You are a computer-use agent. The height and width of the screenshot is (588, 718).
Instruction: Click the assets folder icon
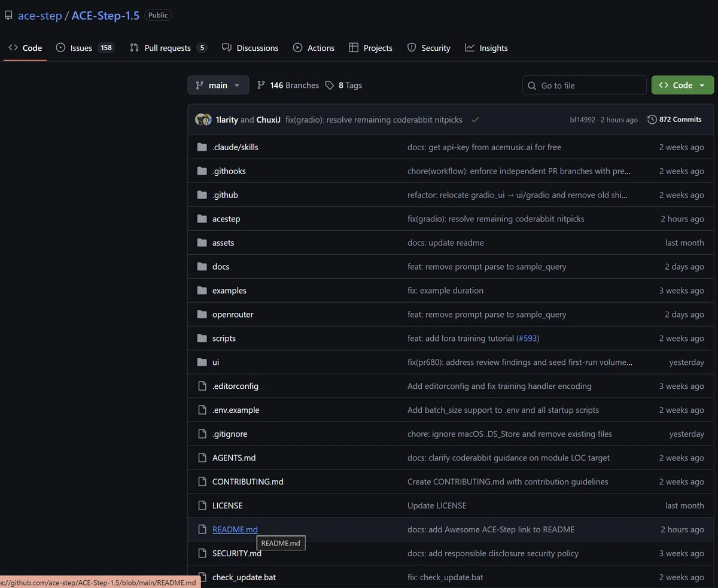[202, 243]
